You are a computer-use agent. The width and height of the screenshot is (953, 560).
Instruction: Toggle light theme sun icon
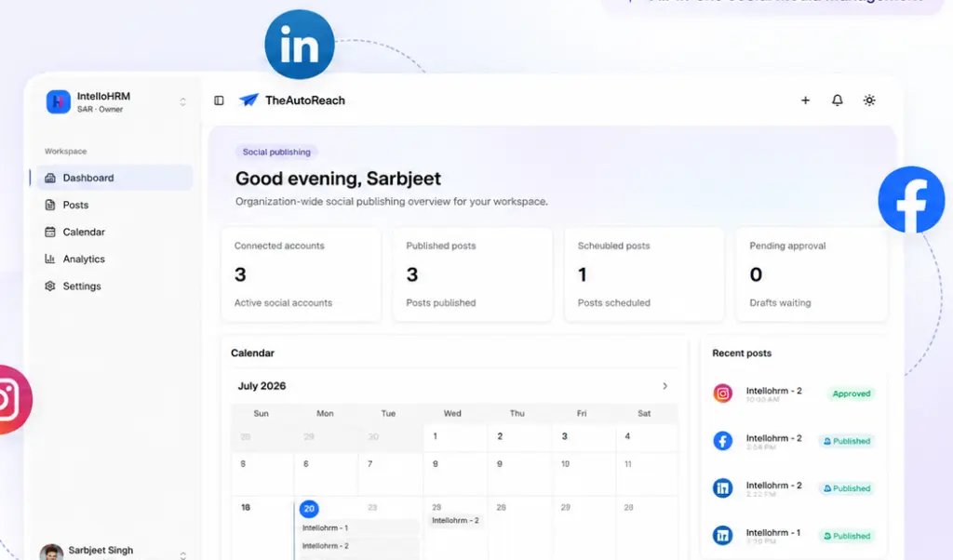click(x=869, y=100)
